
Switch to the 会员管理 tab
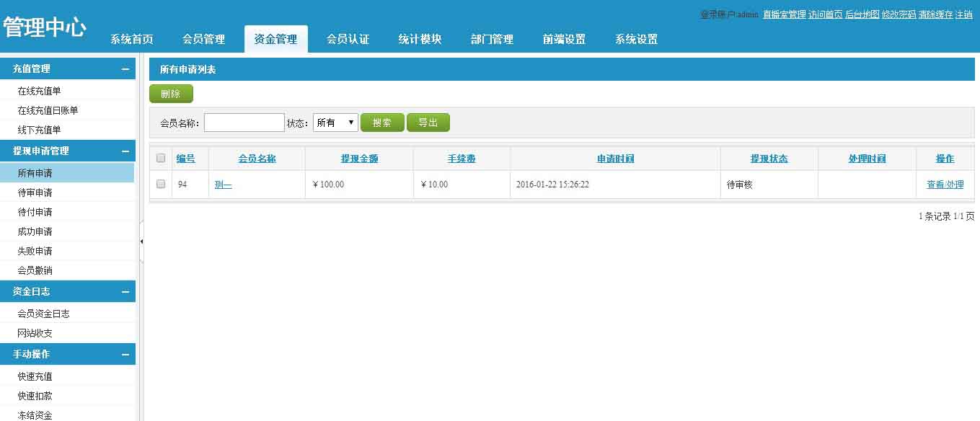click(203, 39)
